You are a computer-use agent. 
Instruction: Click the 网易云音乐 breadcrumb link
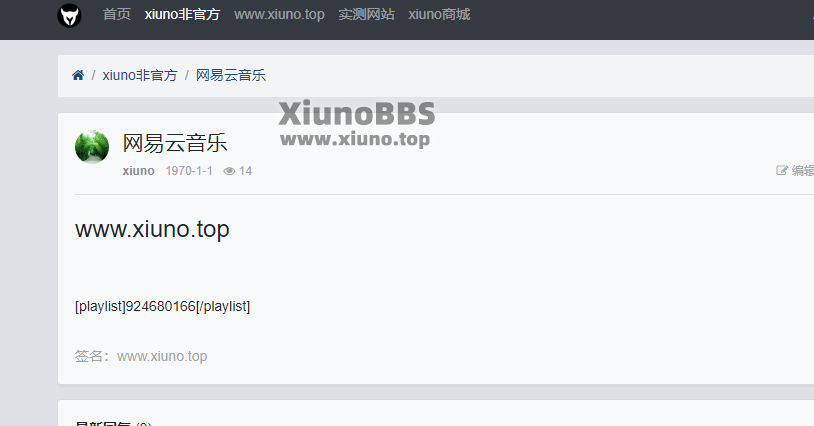(x=230, y=75)
